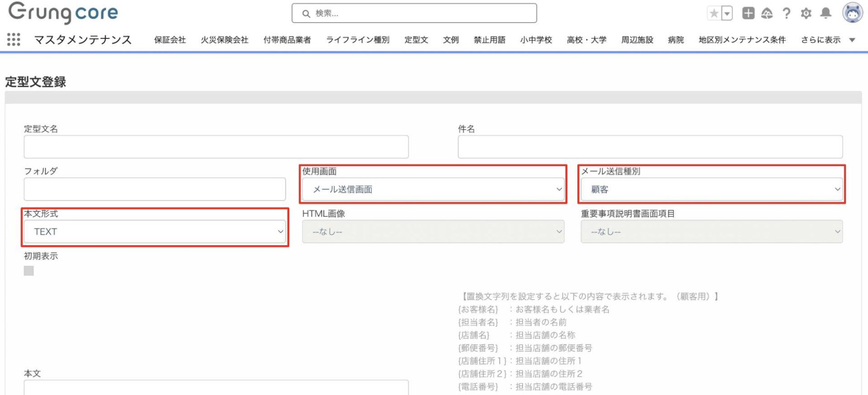Open the Trailhead guidance cloud icon
Screen dimensions: 868x395
pyautogui.click(x=767, y=14)
